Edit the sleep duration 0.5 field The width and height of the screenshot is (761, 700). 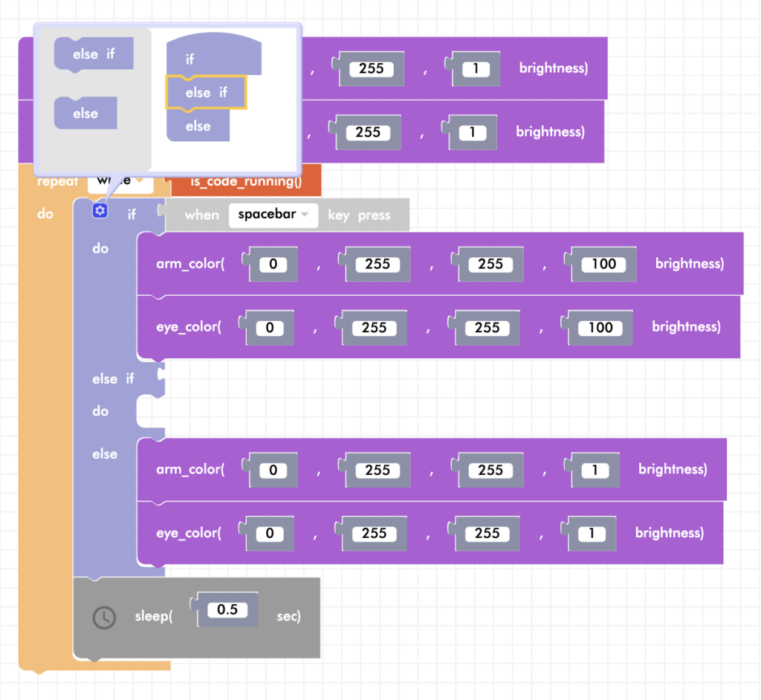(x=227, y=609)
